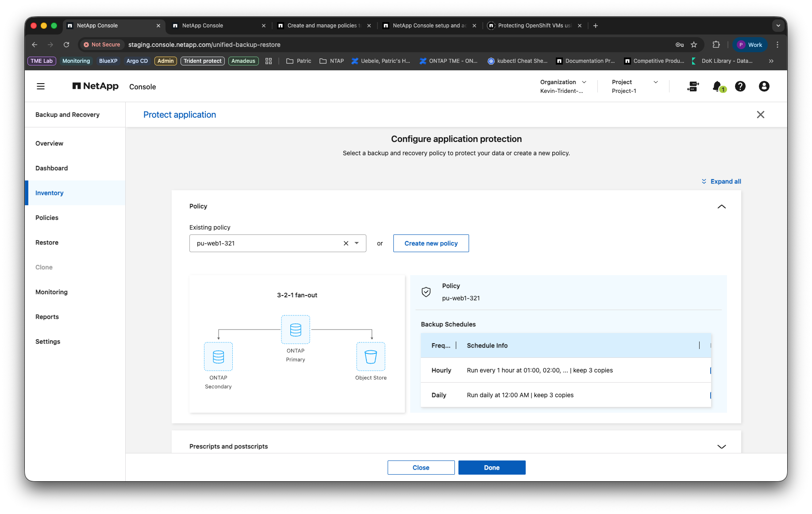Click the ONTAP Primary database icon

(x=296, y=330)
